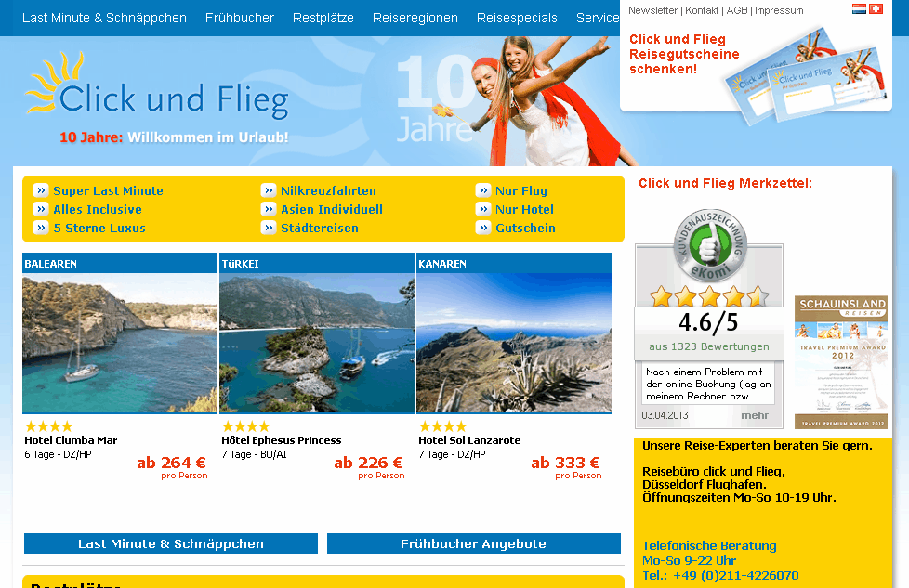
Task: Click the ab 264 € price
Action: click(172, 463)
